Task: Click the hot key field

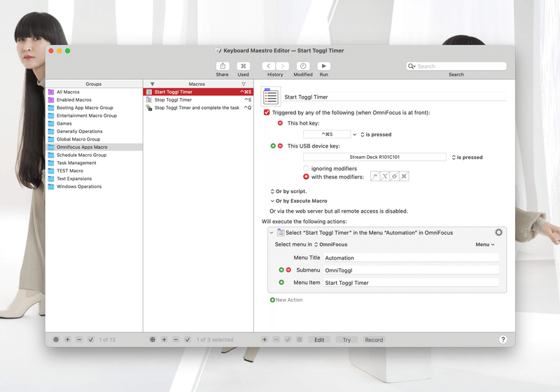Action: (327, 134)
